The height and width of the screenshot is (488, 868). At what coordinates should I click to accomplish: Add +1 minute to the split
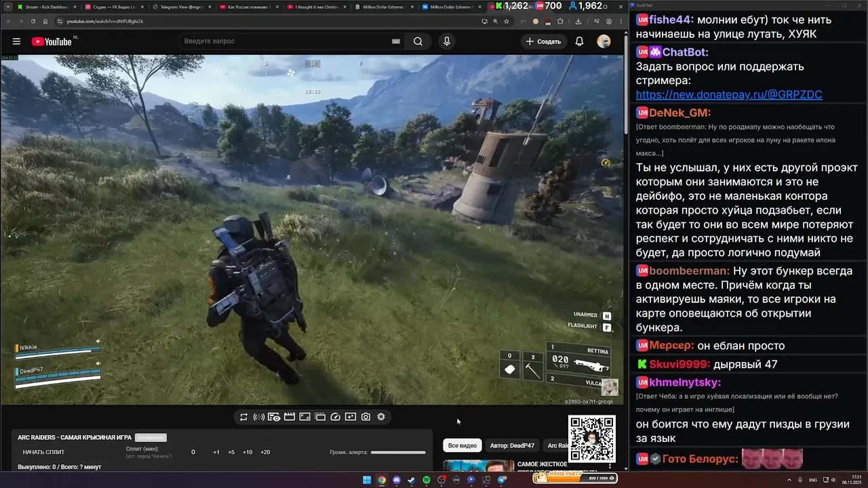tap(216, 452)
